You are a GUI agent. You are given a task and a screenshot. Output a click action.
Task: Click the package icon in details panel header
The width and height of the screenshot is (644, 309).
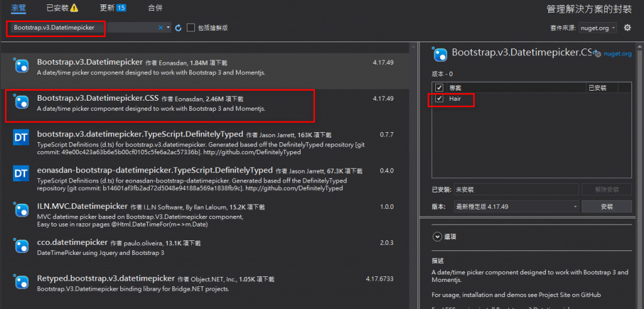[440, 54]
